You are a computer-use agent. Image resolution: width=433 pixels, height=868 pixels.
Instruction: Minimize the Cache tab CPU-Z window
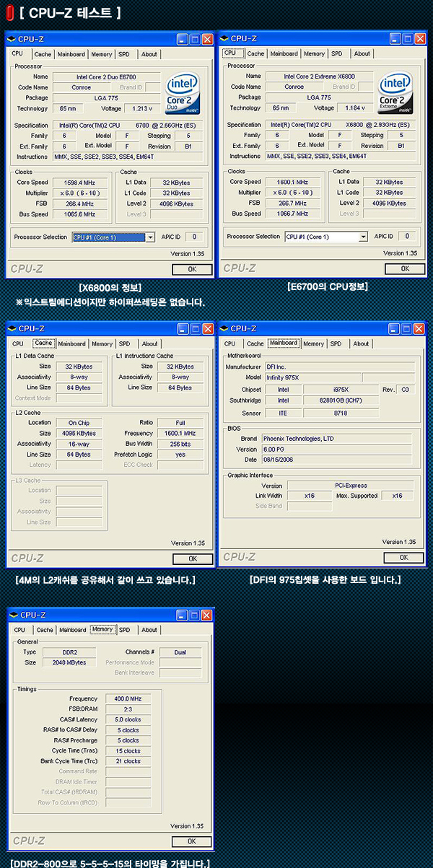[183, 328]
